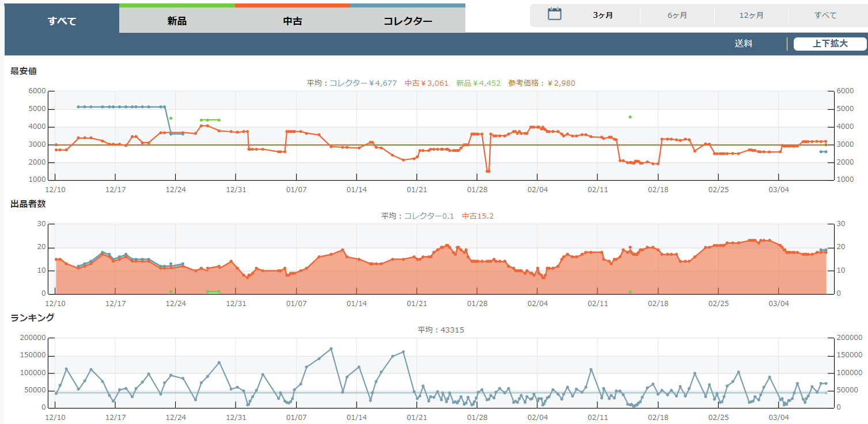
Task: Click the ranking average 43315 label
Action: [x=441, y=330]
